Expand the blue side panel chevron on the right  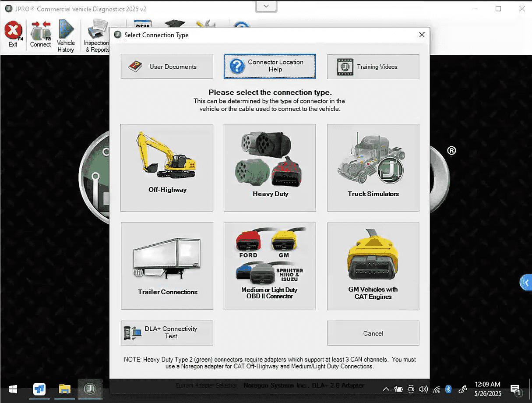pos(527,283)
